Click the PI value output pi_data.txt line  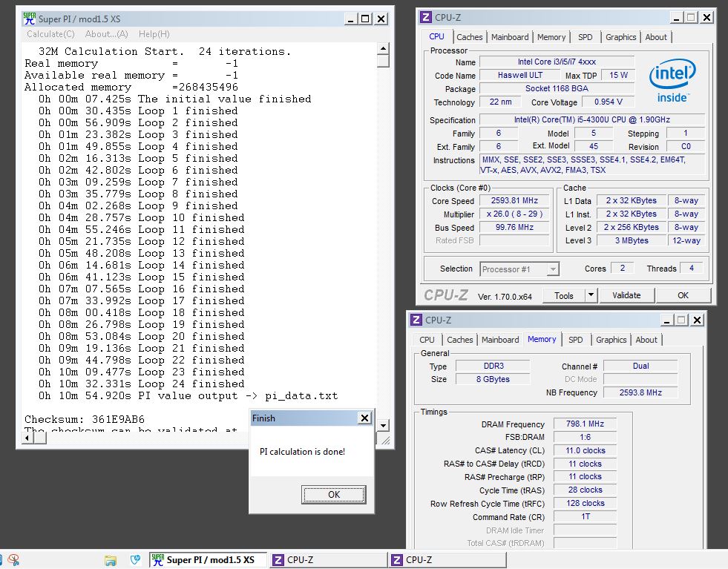(188, 396)
